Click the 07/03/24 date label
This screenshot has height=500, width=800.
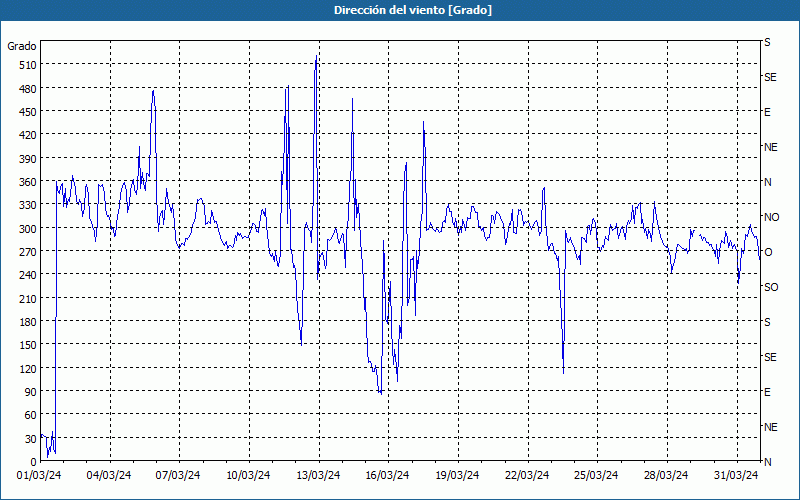coord(178,476)
